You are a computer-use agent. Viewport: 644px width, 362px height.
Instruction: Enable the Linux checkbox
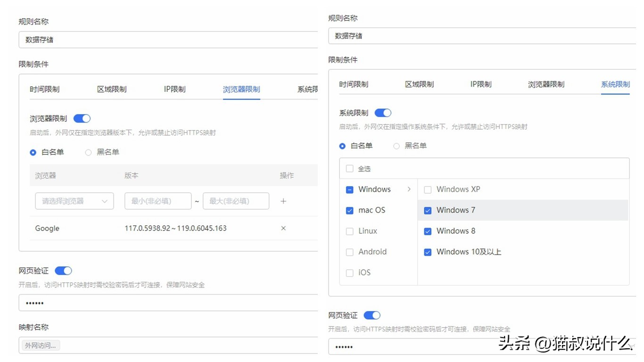(349, 231)
